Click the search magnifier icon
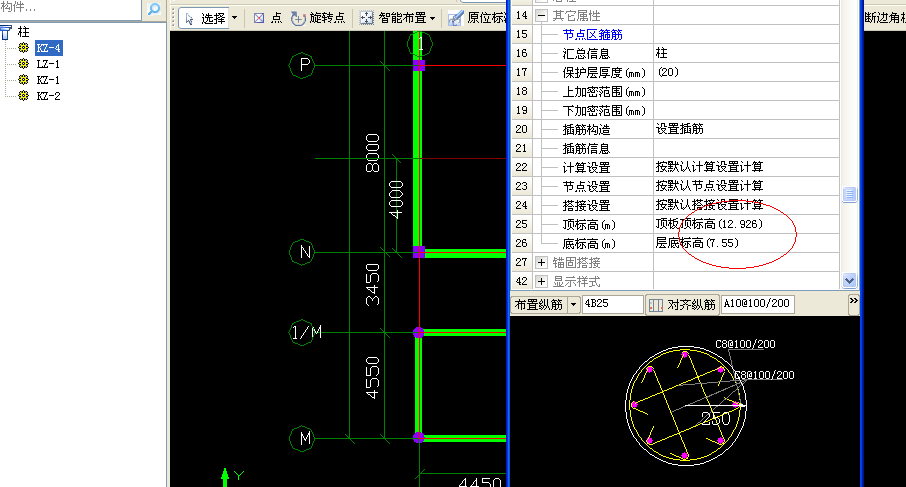The image size is (906, 487). click(x=154, y=9)
